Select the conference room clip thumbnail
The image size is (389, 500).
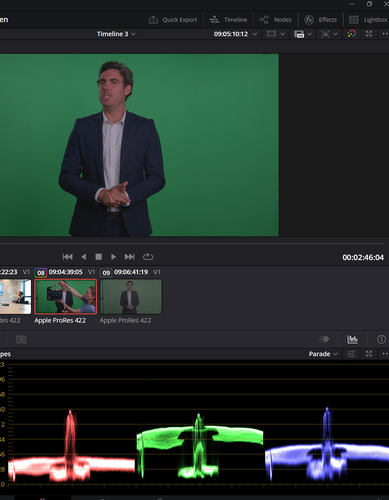click(15, 297)
